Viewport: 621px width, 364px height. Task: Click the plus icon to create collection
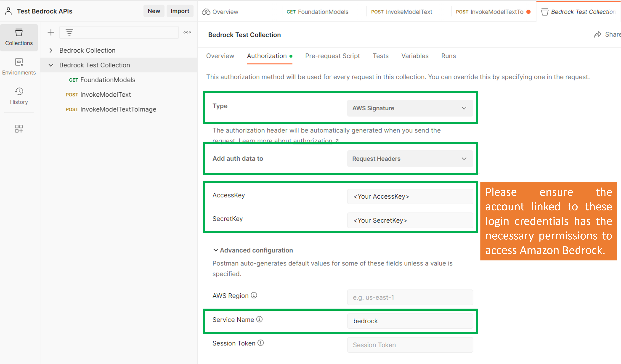[51, 32]
